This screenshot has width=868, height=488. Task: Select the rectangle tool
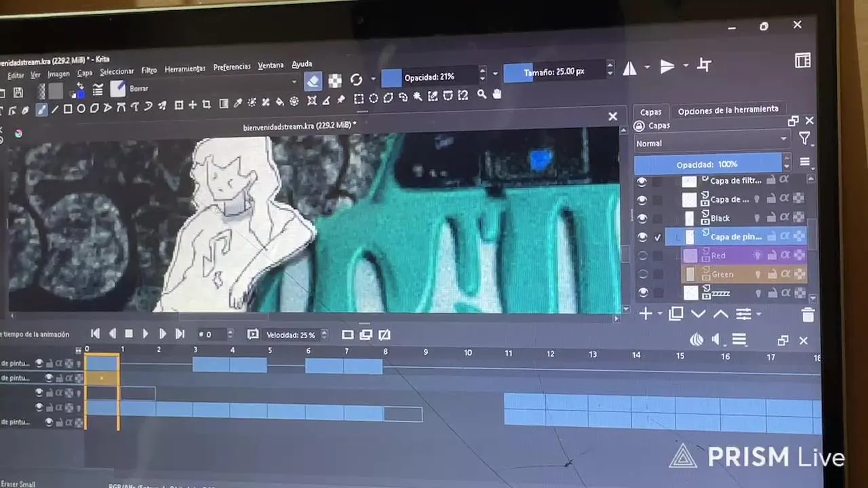pos(68,108)
